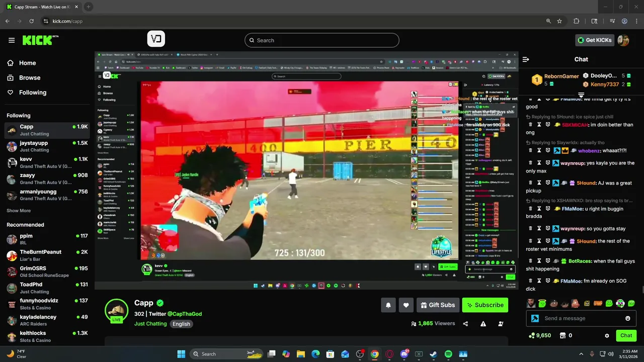This screenshot has width=644, height=362.
Task: Show hidden system tray icons
Action: (x=581, y=354)
